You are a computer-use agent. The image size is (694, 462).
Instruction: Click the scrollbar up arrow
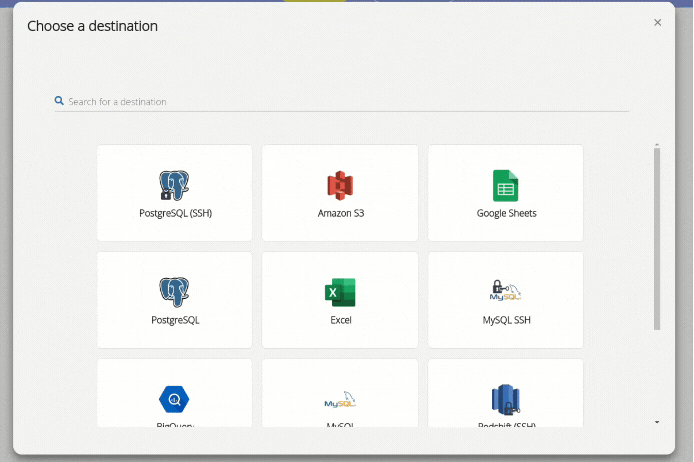point(657,143)
